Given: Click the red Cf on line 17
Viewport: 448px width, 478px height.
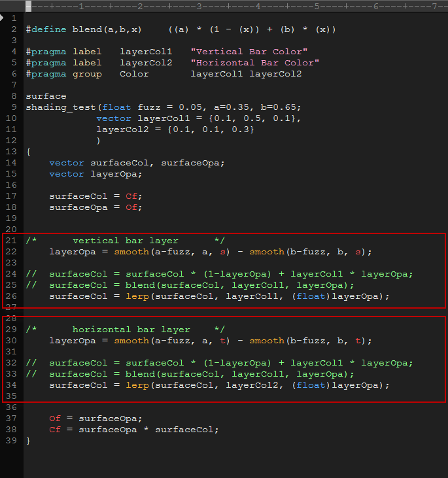Looking at the screenshot, I should pyautogui.click(x=131, y=196).
